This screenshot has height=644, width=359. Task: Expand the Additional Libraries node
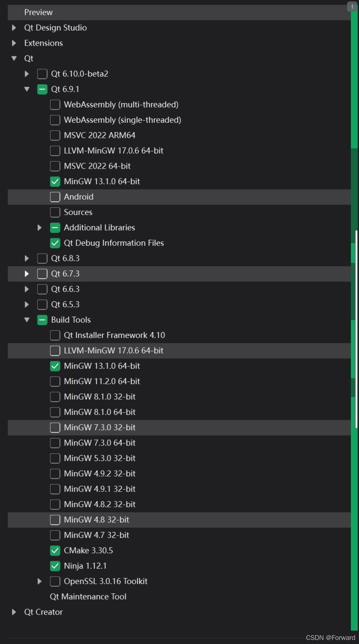click(40, 228)
